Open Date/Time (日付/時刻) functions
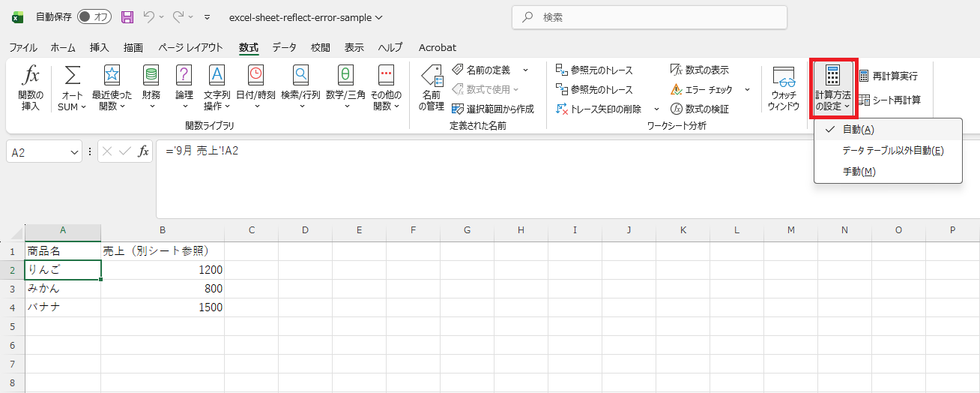 pyautogui.click(x=255, y=88)
